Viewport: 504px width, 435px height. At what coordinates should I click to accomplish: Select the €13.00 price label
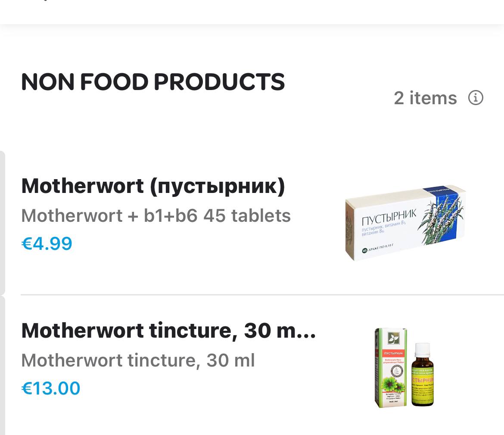coord(50,388)
